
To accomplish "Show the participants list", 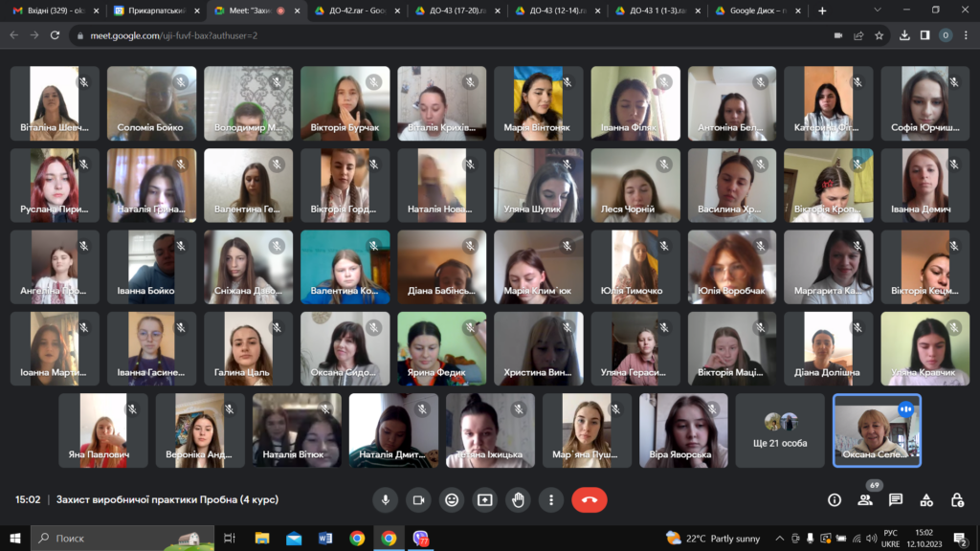I will tap(865, 499).
